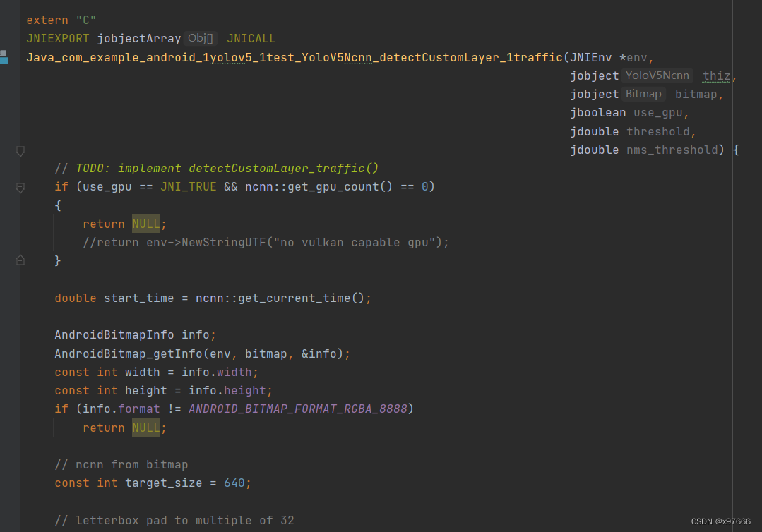The image size is (762, 532).
Task: Click ncnn::get_gpu_count() call
Action: click(x=319, y=187)
